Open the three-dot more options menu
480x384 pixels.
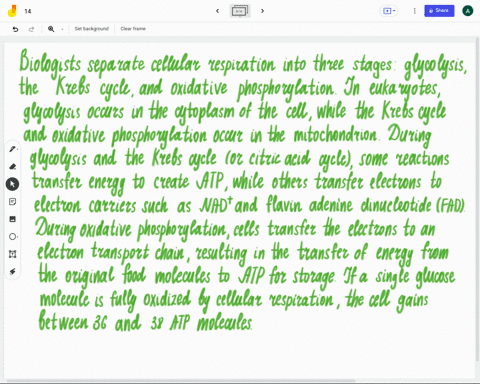414,11
